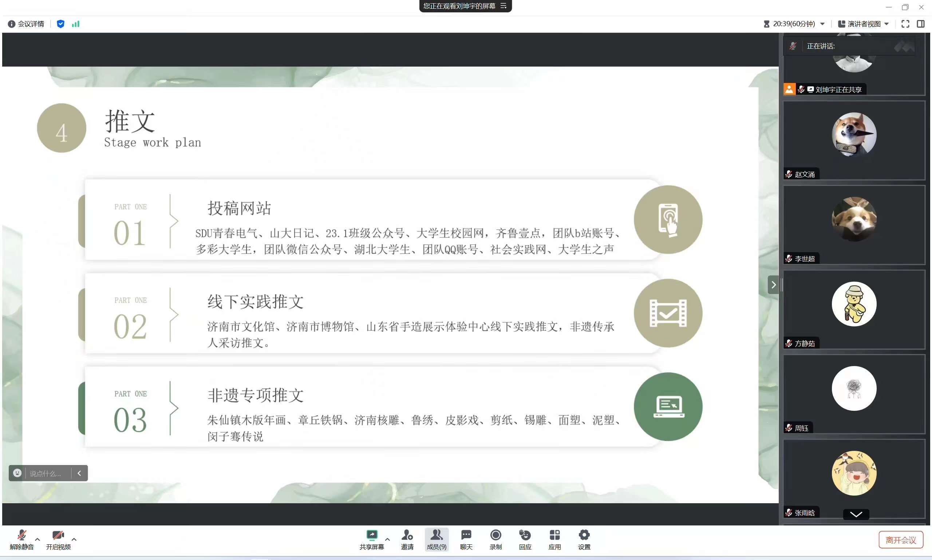Click the blue security shield icon
This screenshot has width=932, height=560.
60,24
